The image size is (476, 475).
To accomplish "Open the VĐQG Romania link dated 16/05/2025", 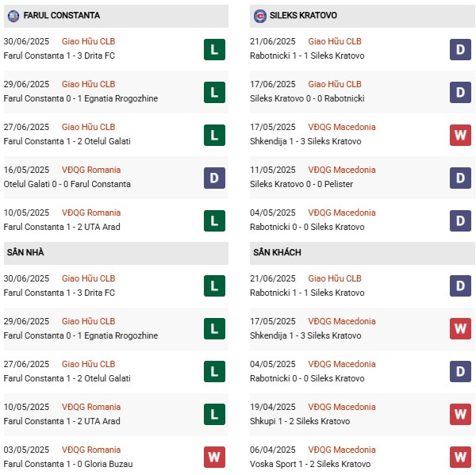I will coord(91,170).
